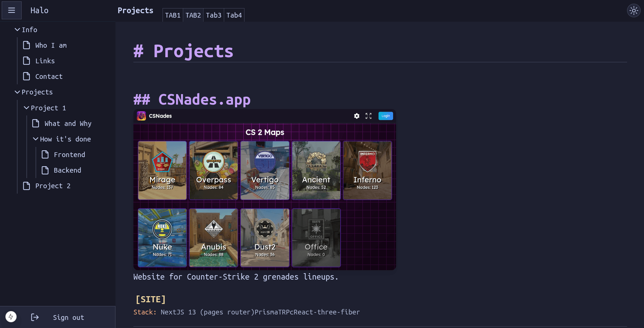Select the Inferno map card
The width and height of the screenshot is (644, 328).
point(367,170)
